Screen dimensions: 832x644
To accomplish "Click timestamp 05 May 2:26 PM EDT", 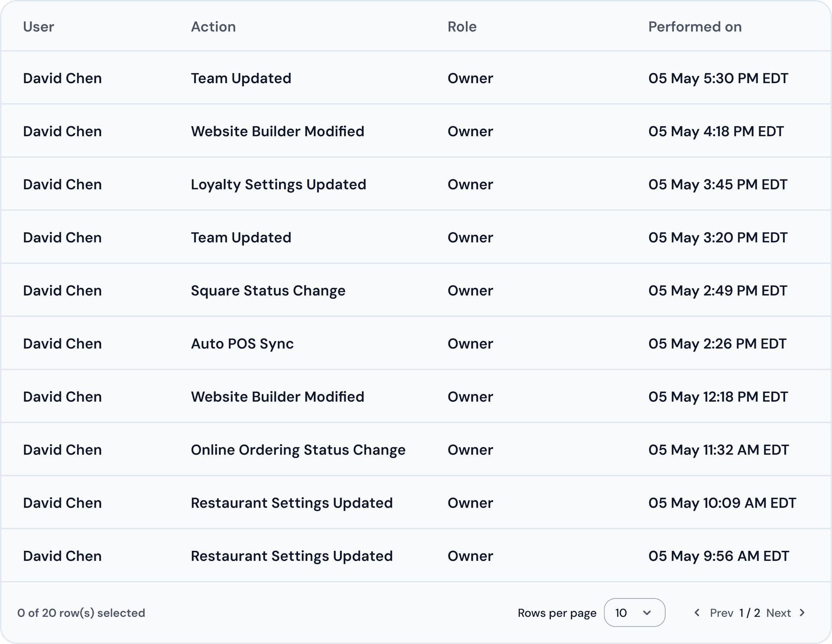I will (717, 344).
